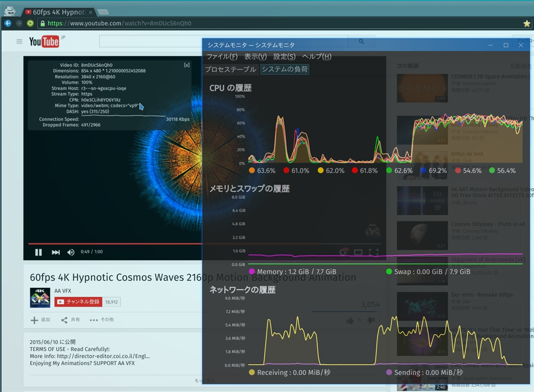Click the メモリとスワップの履歴 heading
Screen dimensions: 534x392
pos(249,189)
